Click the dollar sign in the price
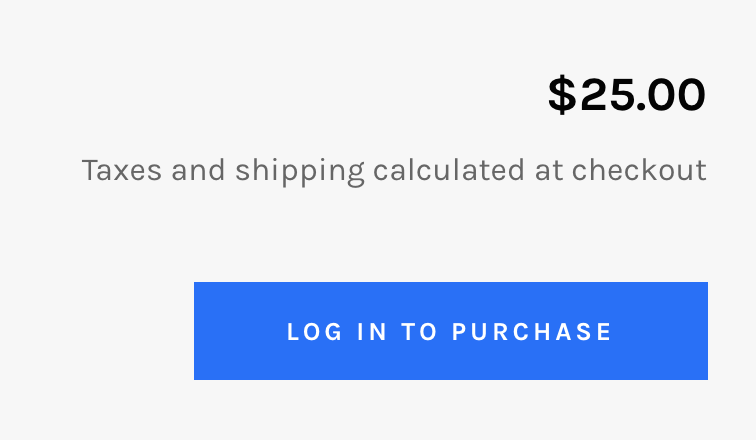 pyautogui.click(x=562, y=96)
